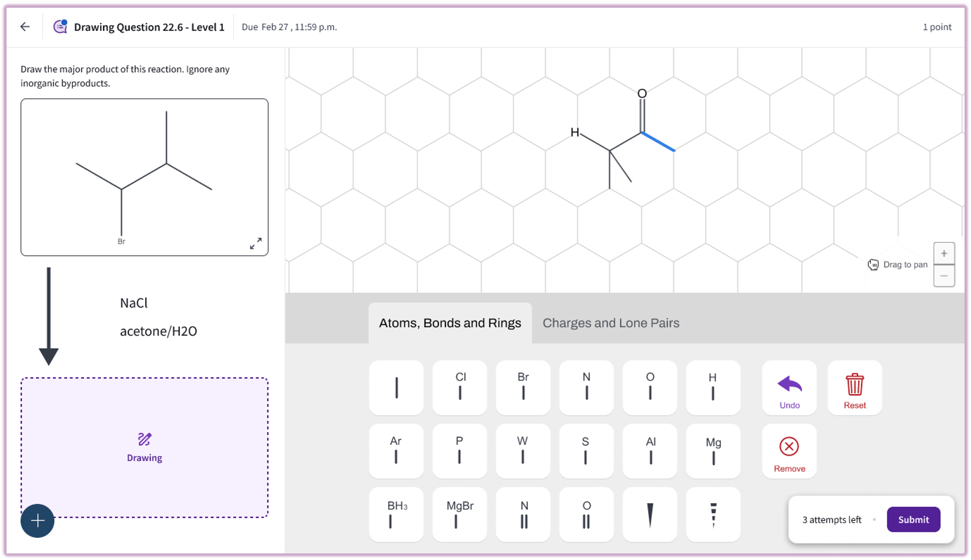Choose the Mg atom tool
The height and width of the screenshot is (560, 971).
(713, 451)
